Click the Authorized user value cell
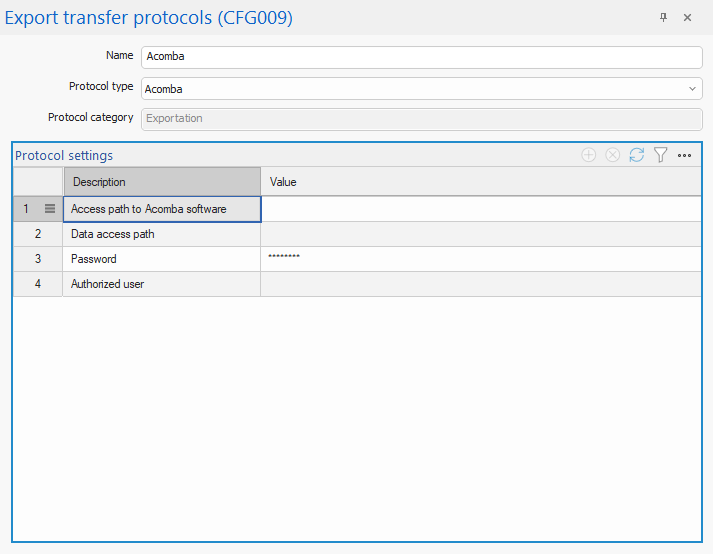The height and width of the screenshot is (554, 713). click(x=480, y=284)
